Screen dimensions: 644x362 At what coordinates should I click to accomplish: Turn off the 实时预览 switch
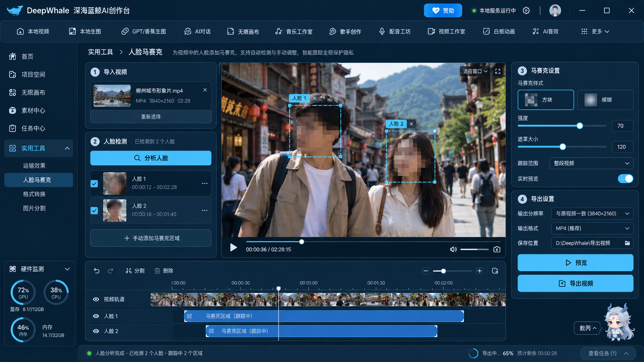625,179
